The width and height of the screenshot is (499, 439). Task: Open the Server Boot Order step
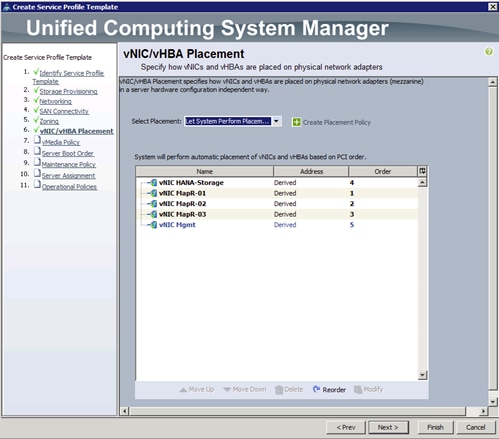coord(68,153)
